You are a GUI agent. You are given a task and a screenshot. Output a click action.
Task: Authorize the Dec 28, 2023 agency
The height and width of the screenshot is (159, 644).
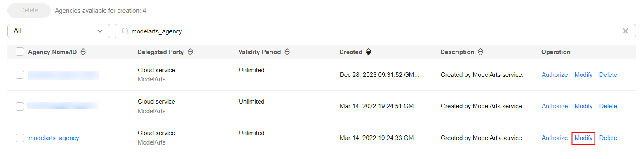click(x=555, y=75)
